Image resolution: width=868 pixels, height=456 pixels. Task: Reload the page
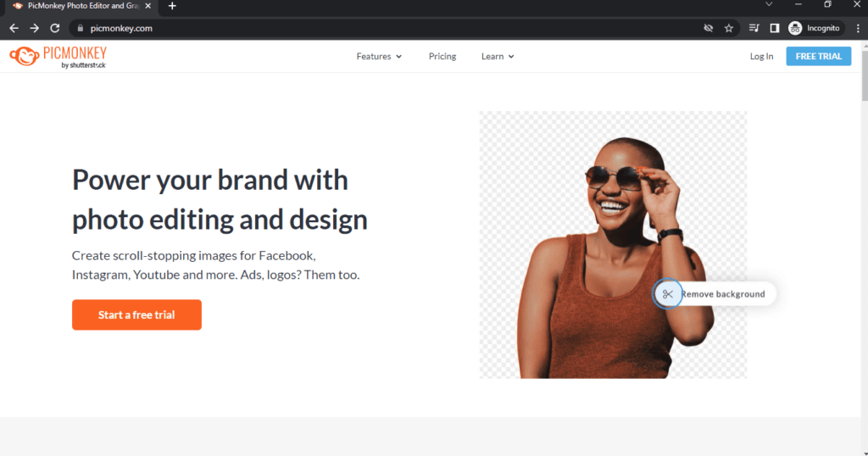[55, 28]
